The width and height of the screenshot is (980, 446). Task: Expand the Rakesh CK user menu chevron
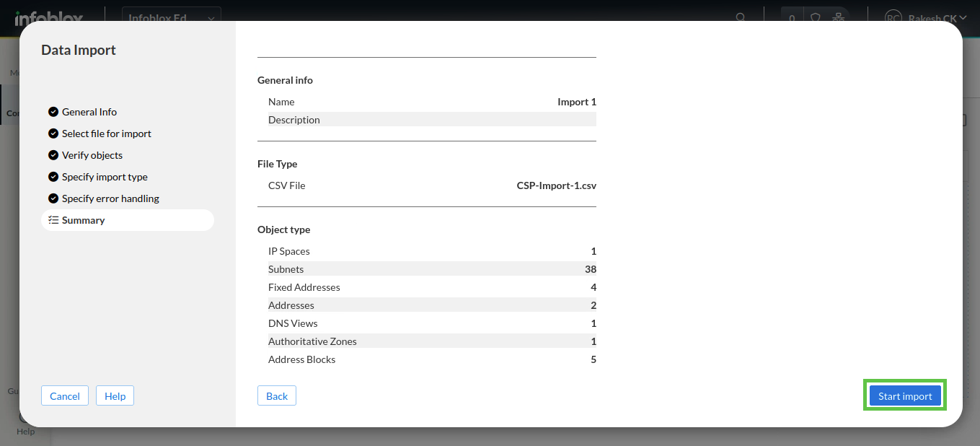click(x=963, y=17)
